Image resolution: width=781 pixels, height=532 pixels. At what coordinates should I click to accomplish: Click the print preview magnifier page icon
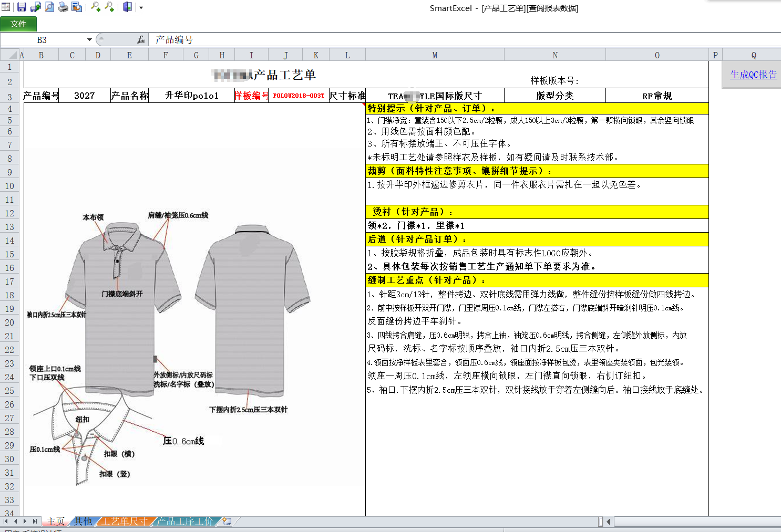click(x=49, y=7)
